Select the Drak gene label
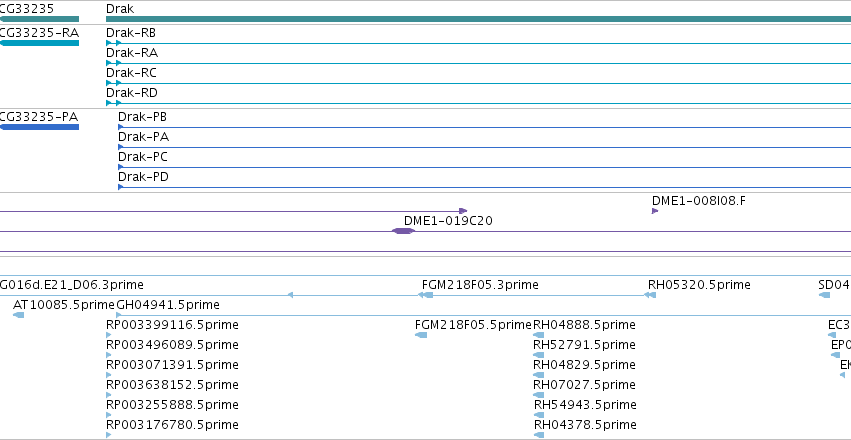Viewport: 851px width, 440px height. click(120, 9)
